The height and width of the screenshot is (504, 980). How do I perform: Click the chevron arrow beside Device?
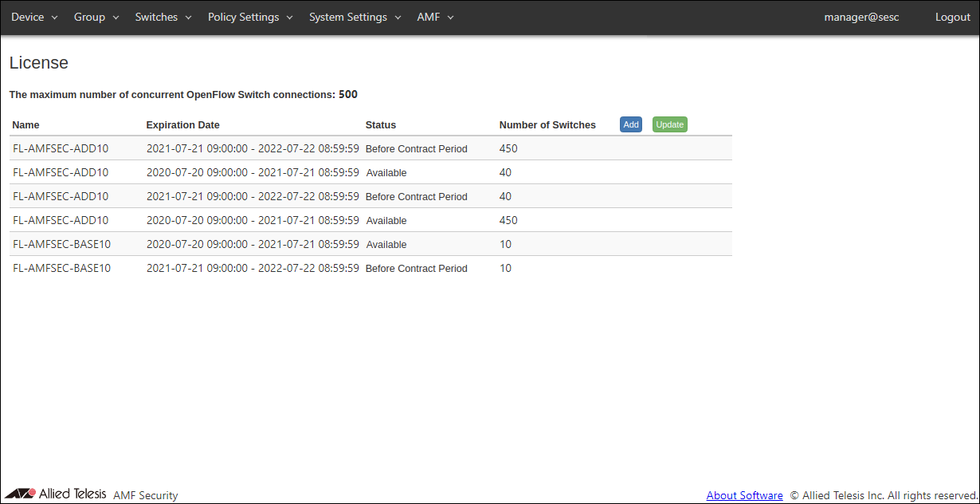[x=54, y=18]
